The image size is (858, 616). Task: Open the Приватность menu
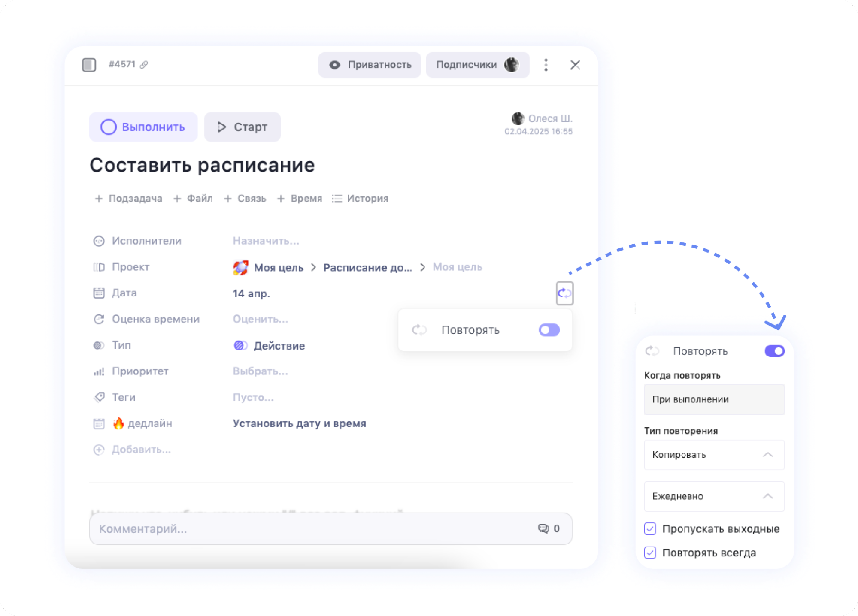tap(370, 64)
